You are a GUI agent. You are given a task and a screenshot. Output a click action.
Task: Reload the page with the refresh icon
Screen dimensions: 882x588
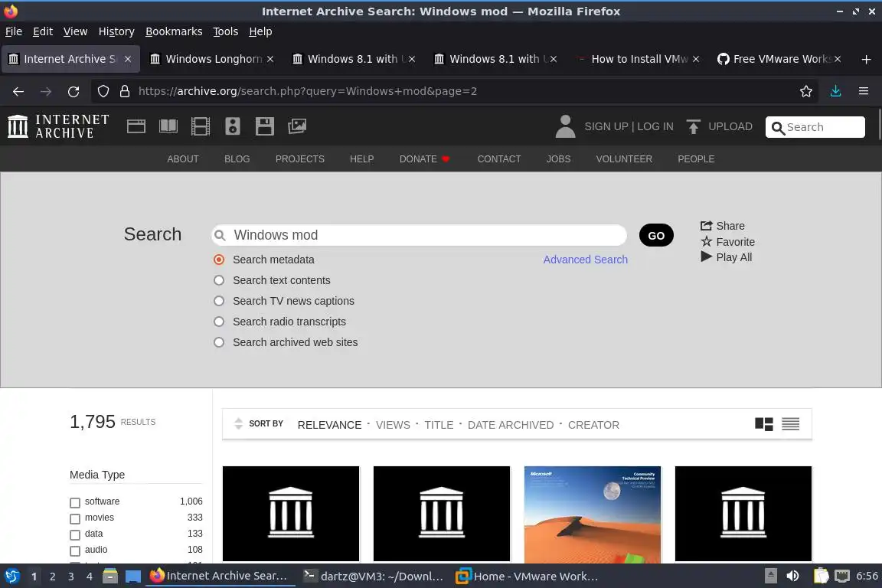pos(73,91)
